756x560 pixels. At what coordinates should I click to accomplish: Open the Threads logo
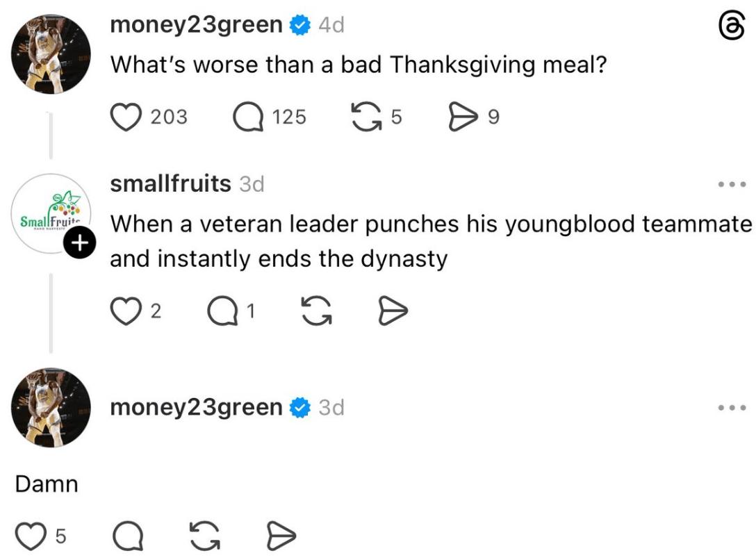pos(731,30)
